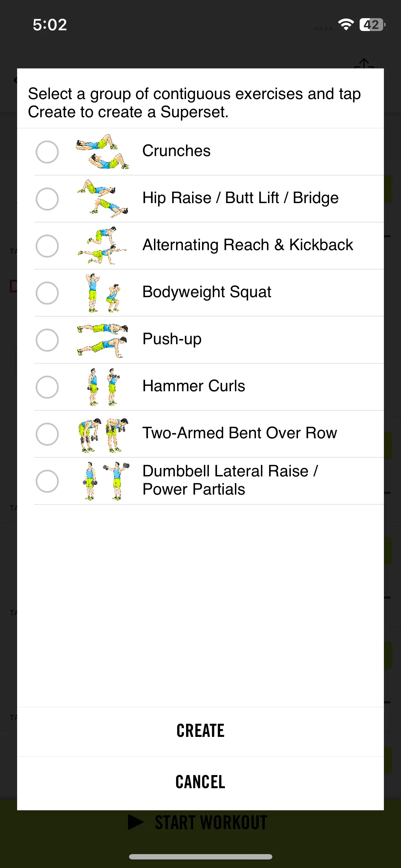401x868 pixels.
Task: Select the Two-Armed Bent Over Row radio button
Action: point(47,434)
